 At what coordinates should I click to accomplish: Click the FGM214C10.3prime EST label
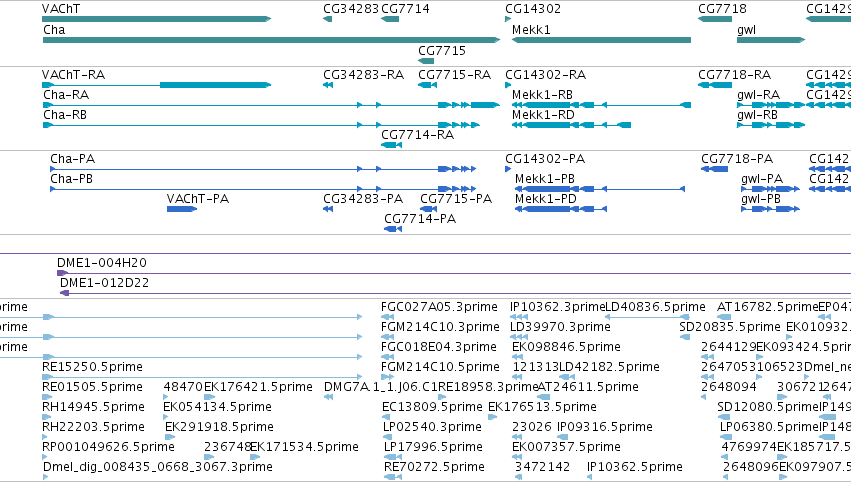click(440, 327)
